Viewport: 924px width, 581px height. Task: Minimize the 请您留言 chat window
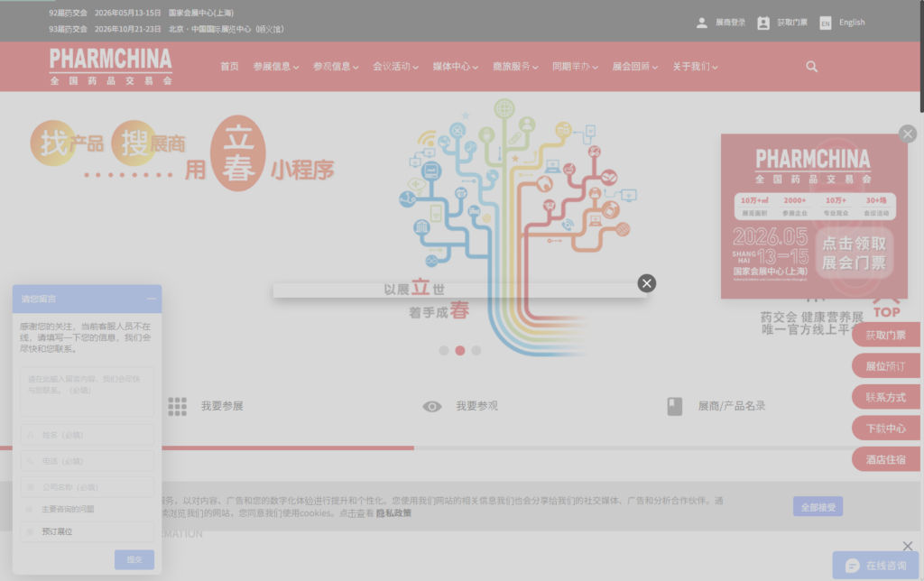coord(152,299)
